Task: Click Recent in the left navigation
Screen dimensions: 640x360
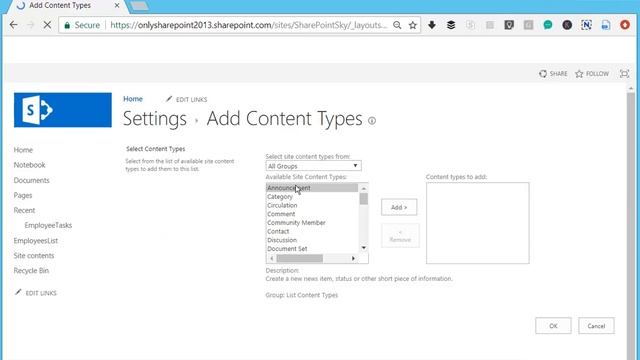Action: pos(24,210)
